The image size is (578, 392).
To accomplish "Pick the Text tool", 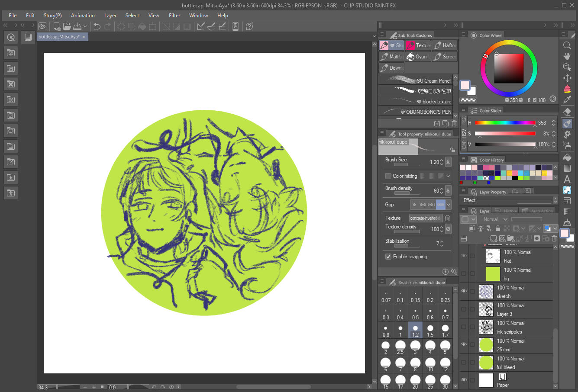I will click(567, 179).
